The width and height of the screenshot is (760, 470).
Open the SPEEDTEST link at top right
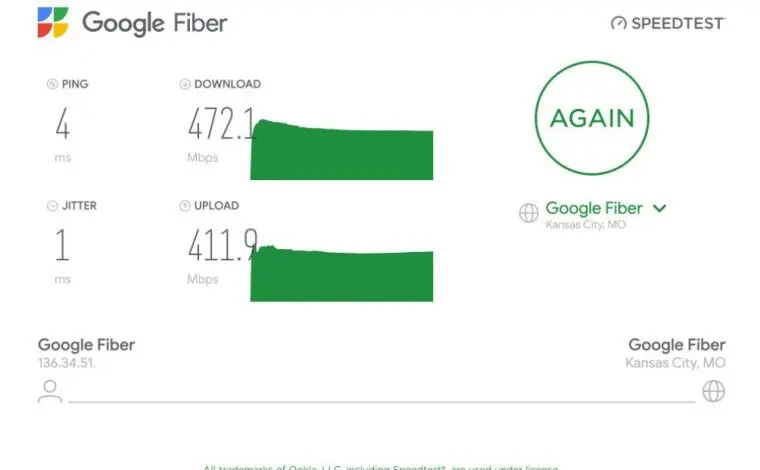(668, 23)
